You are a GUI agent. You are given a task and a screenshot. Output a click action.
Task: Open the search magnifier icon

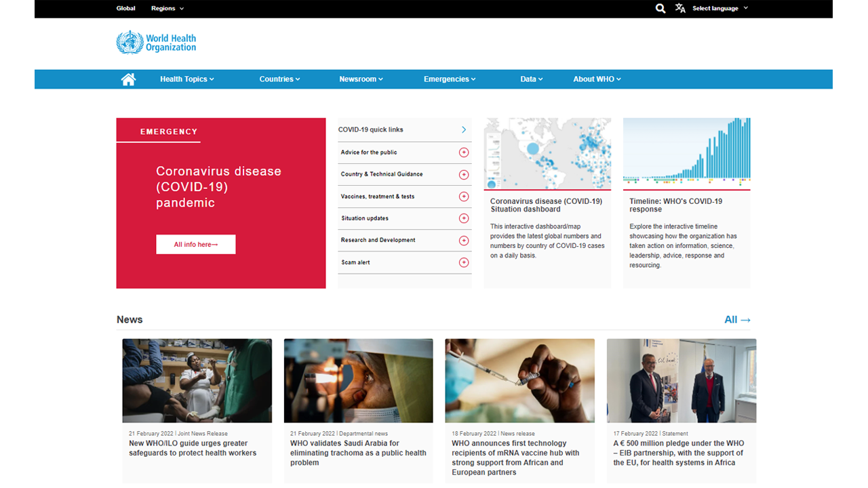click(660, 8)
